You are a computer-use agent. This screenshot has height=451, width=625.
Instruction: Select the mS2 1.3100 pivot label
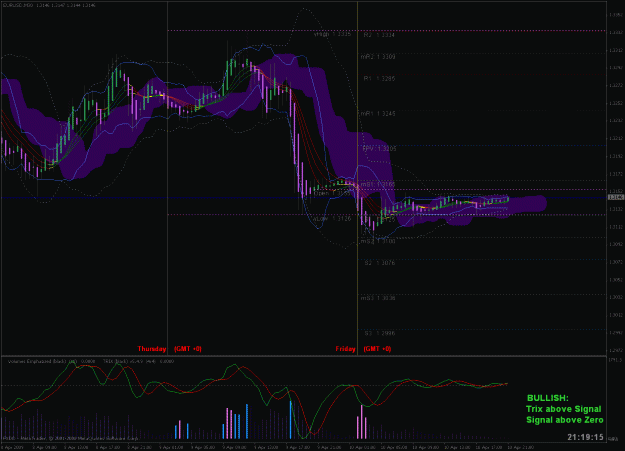[x=378, y=241]
